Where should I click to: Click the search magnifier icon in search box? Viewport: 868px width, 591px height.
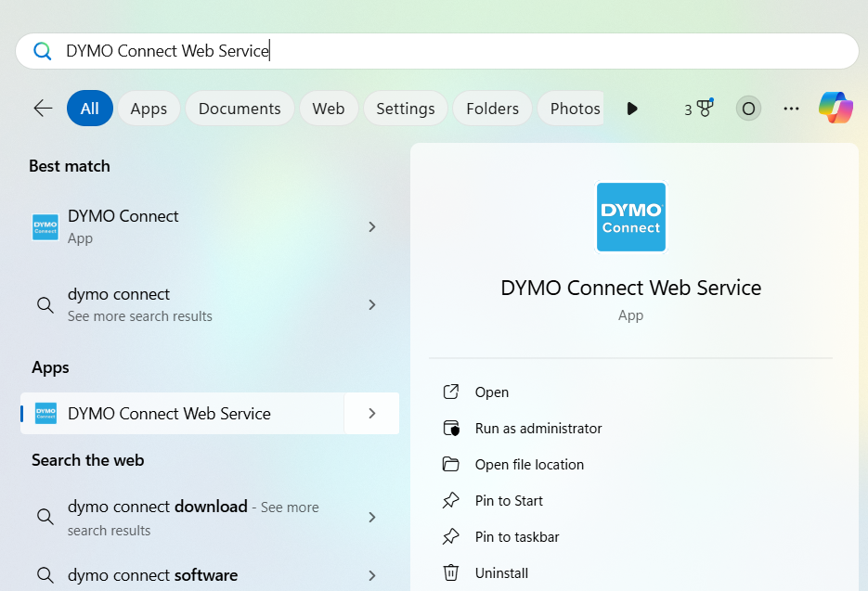(x=42, y=51)
